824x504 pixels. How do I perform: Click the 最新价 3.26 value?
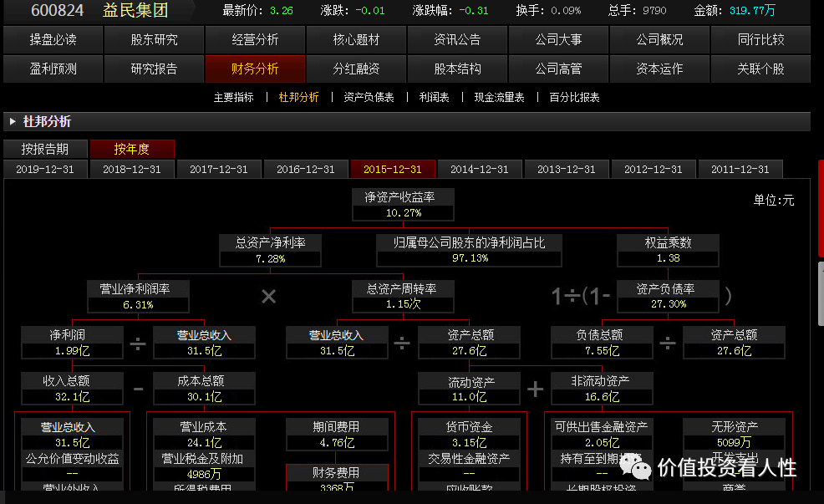pyautogui.click(x=281, y=11)
